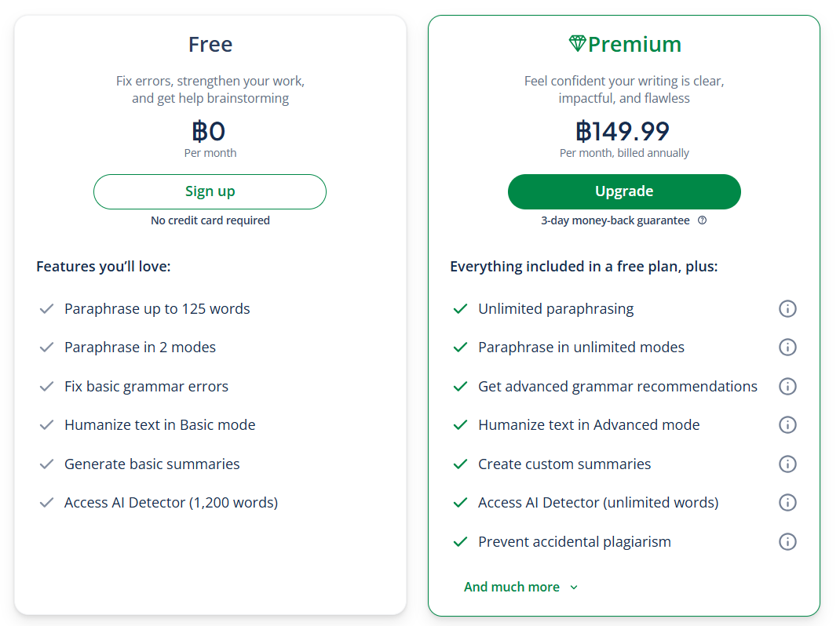Click the Access AI Detector (1,200 words) item

tap(171, 502)
